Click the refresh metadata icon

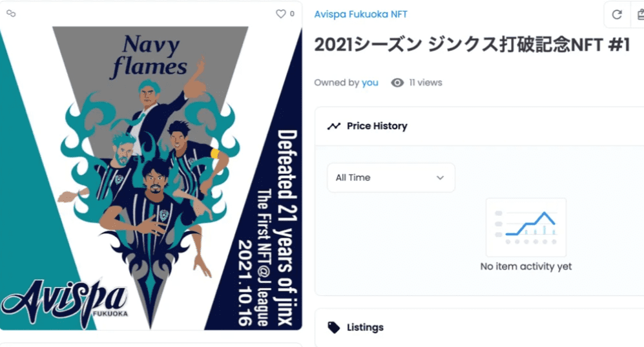[616, 14]
